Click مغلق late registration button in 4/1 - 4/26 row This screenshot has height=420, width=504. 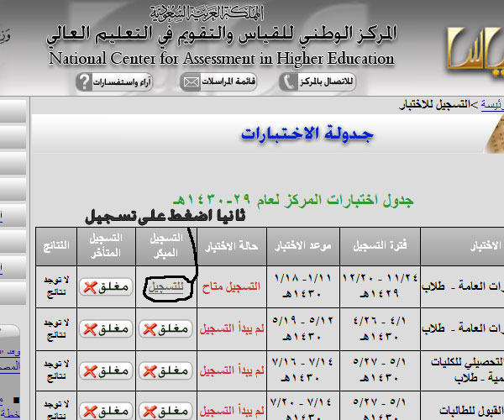106,328
